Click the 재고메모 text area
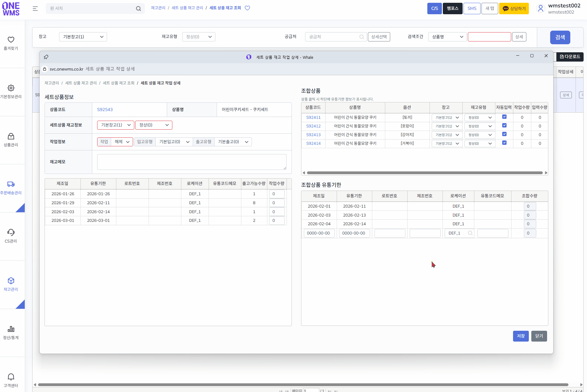The height and width of the screenshot is (392, 587). pos(192,162)
